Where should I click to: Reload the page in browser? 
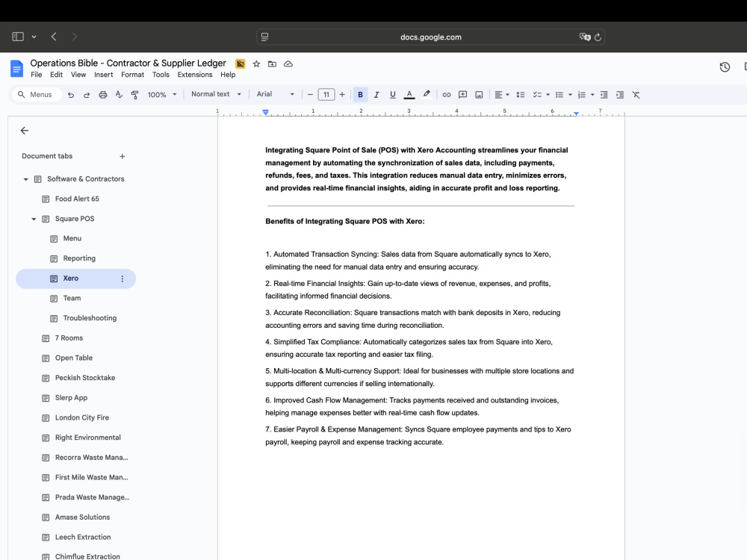click(598, 37)
